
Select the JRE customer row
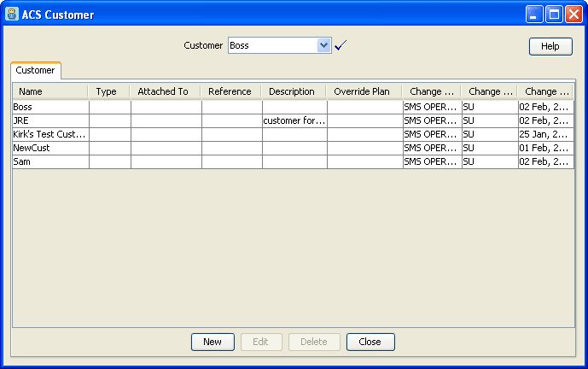[x=294, y=121]
